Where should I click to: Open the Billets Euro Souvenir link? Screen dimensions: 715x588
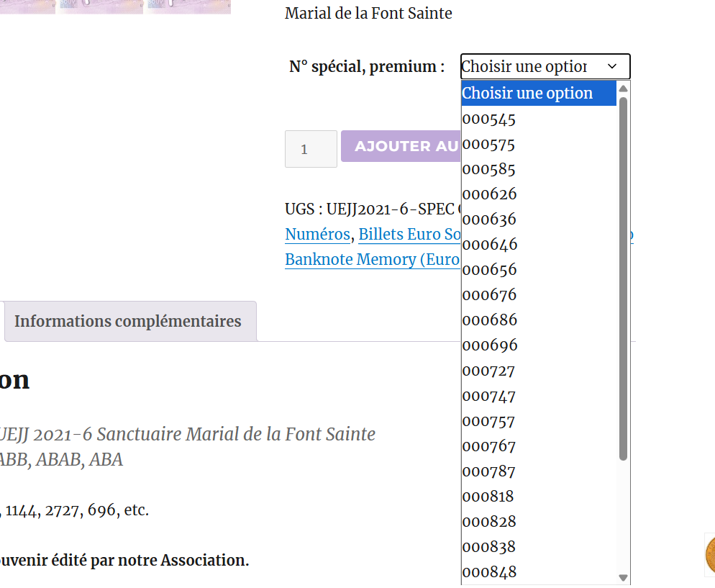409,235
